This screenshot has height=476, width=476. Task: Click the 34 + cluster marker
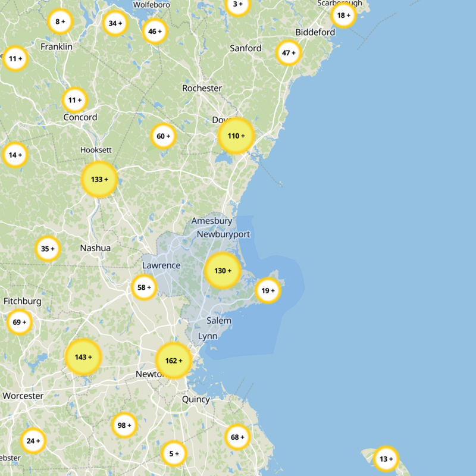pyautogui.click(x=115, y=23)
